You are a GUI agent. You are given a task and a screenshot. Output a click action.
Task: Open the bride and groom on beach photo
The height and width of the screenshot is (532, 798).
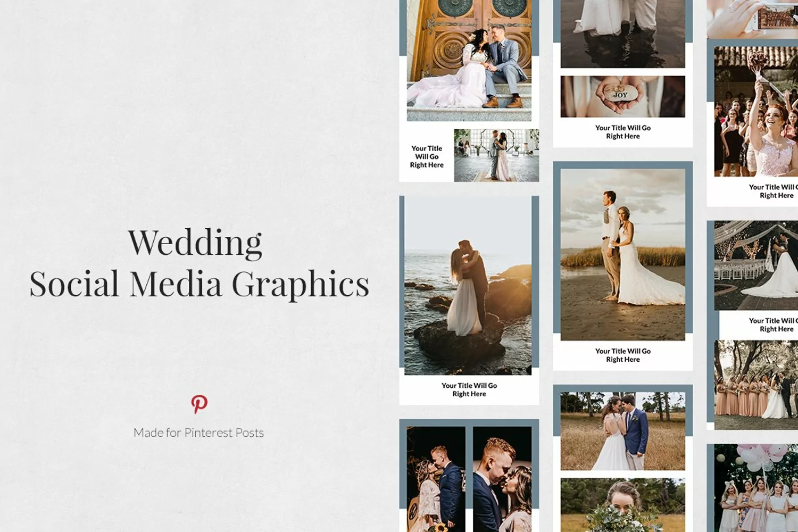[622, 254]
